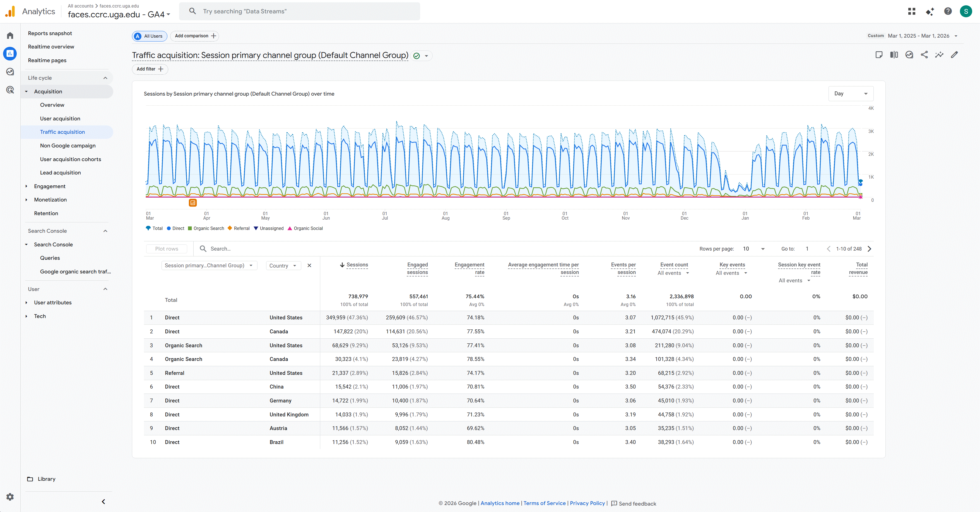Image resolution: width=980 pixels, height=512 pixels.
Task: Toggle the Direct series in chart legend
Action: pos(175,229)
